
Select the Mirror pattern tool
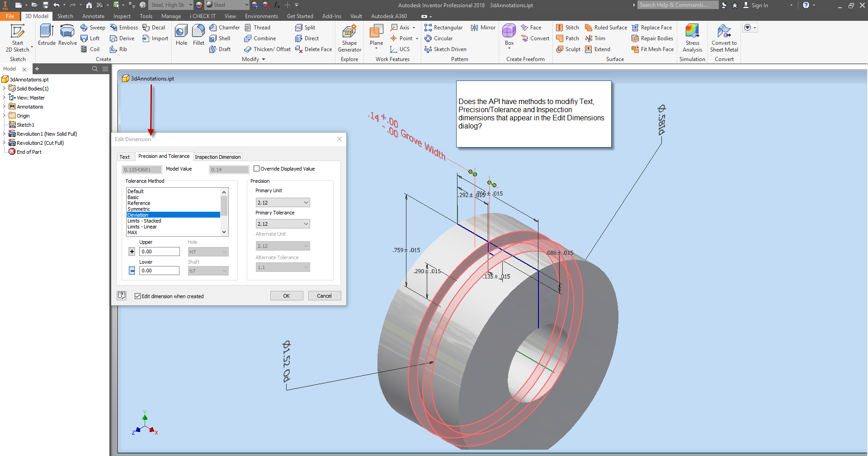(x=483, y=27)
